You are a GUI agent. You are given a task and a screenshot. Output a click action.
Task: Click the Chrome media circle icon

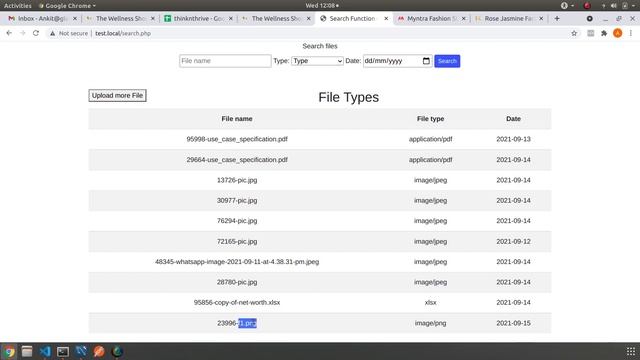[x=589, y=18]
